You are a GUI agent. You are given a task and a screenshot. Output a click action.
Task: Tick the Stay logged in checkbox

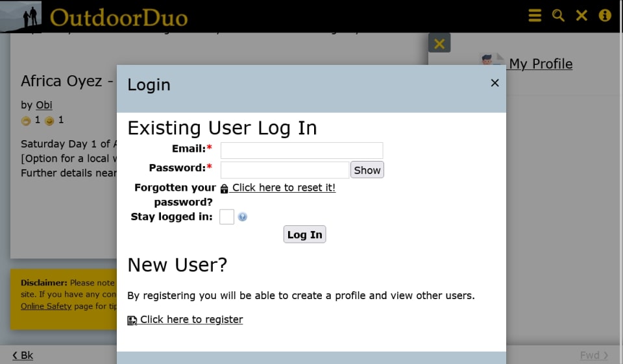tap(227, 217)
